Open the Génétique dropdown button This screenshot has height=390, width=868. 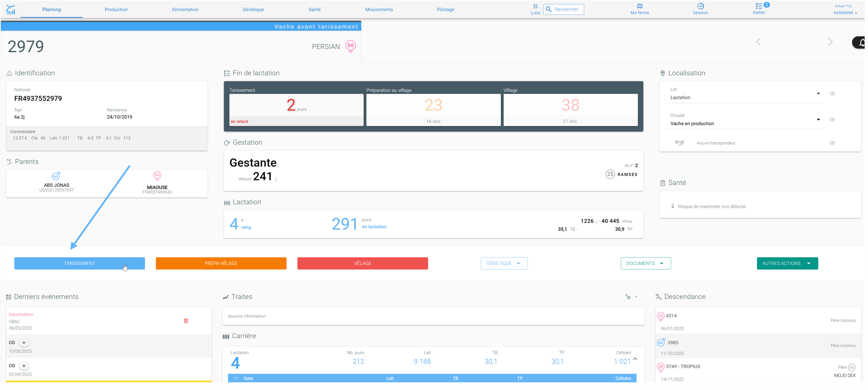coord(504,264)
